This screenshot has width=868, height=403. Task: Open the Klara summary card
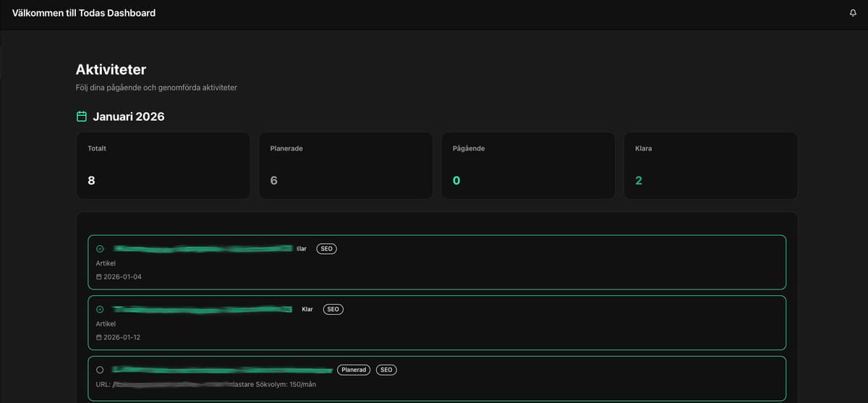(710, 166)
